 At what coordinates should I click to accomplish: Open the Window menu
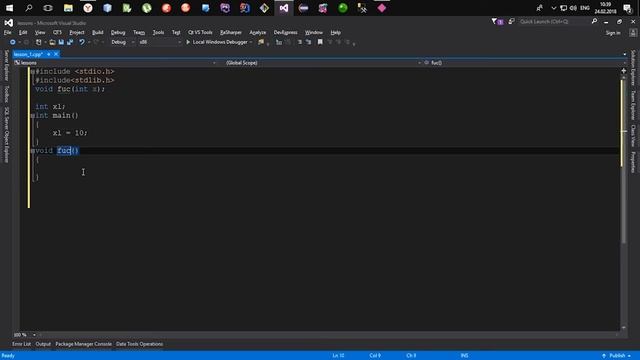(x=313, y=32)
